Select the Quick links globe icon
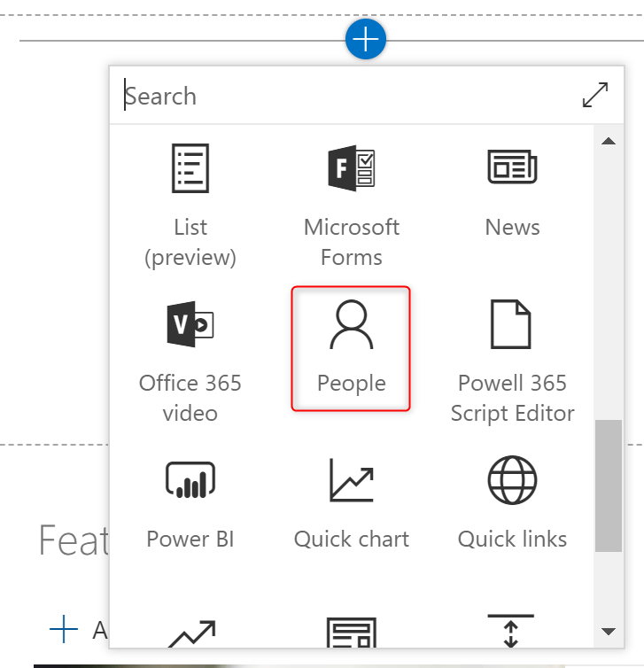The width and height of the screenshot is (644, 668). [x=512, y=480]
